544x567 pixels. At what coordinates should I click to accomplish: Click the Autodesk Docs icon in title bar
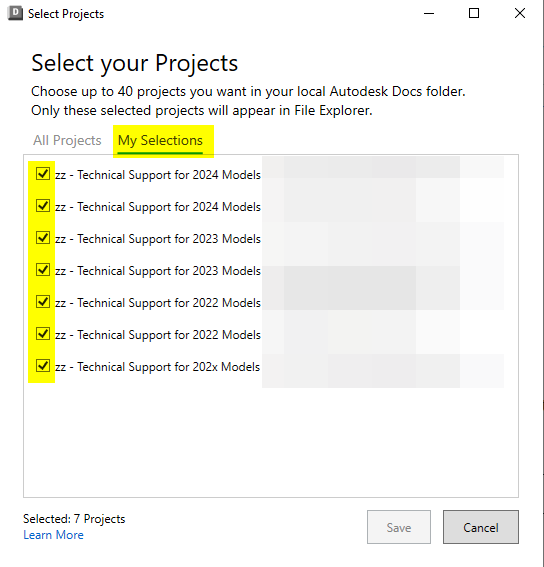pos(15,13)
